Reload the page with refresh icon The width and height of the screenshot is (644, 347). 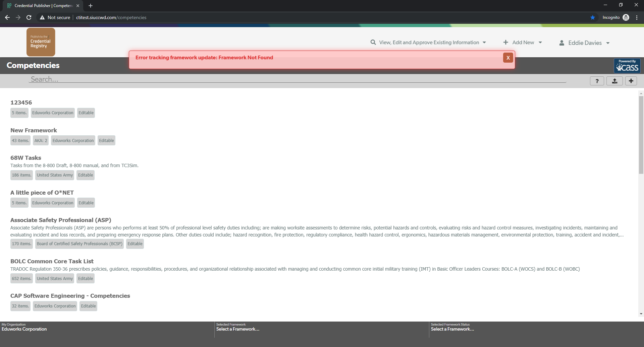click(x=29, y=17)
